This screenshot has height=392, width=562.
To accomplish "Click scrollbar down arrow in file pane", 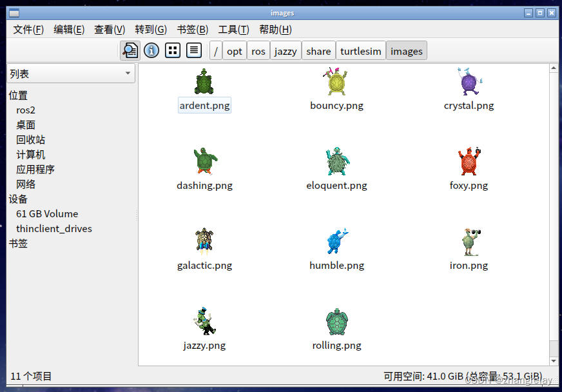I will tap(554, 361).
